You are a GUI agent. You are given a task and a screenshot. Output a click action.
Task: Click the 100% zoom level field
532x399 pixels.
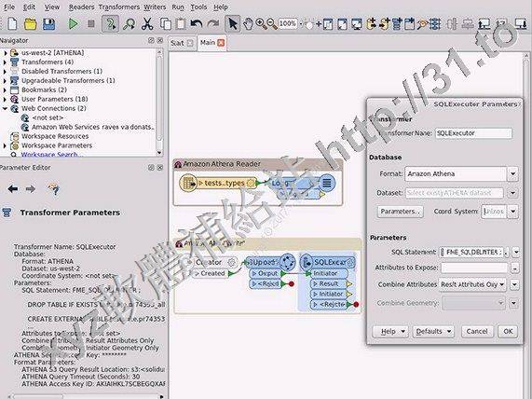tap(287, 23)
